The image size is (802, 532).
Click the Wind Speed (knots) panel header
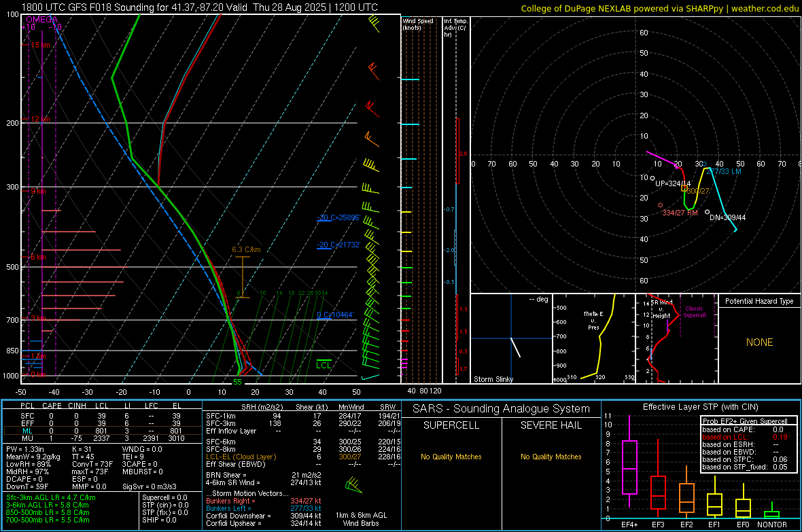[x=418, y=24]
